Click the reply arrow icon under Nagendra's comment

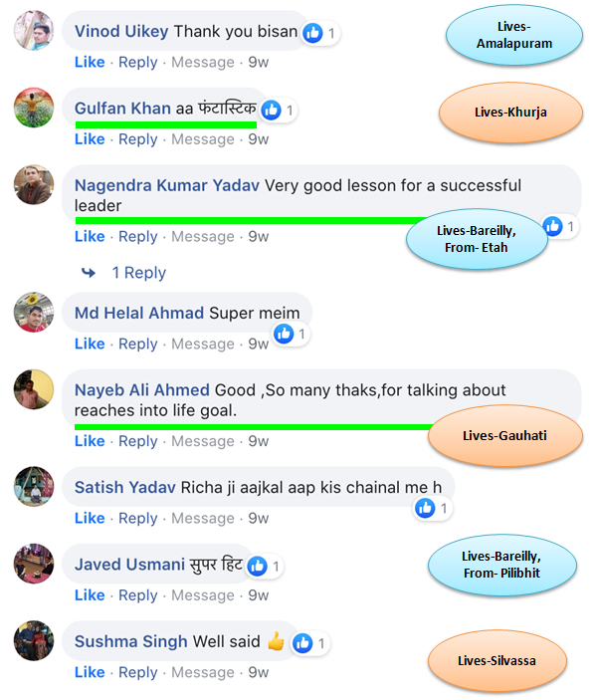[x=89, y=272]
